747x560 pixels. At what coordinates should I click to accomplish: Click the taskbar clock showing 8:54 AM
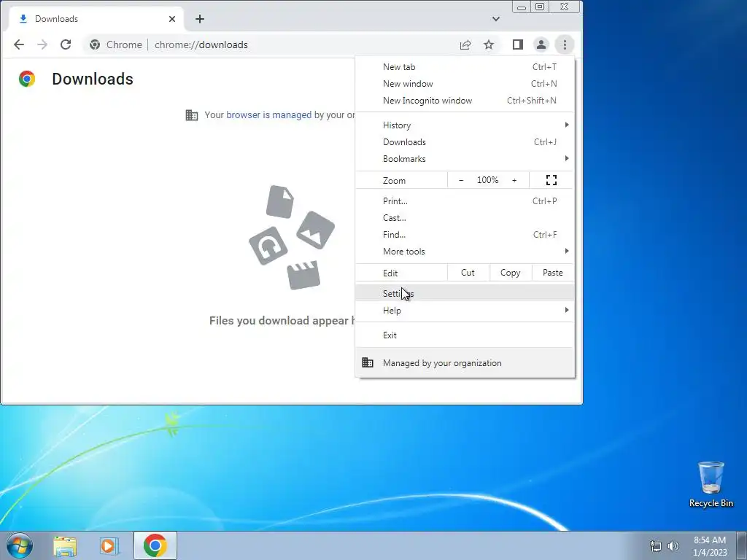click(710, 546)
